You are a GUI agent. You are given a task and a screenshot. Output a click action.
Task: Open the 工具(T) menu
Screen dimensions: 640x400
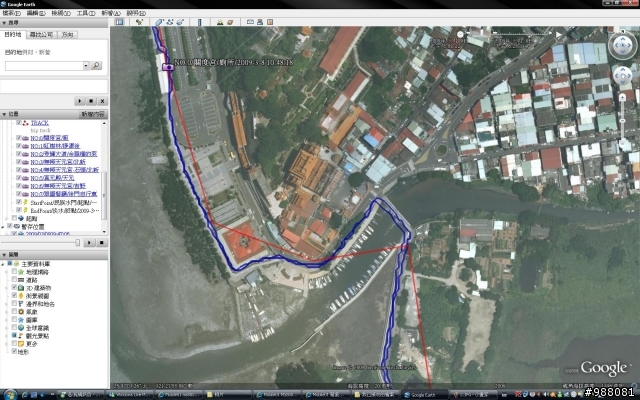point(86,13)
